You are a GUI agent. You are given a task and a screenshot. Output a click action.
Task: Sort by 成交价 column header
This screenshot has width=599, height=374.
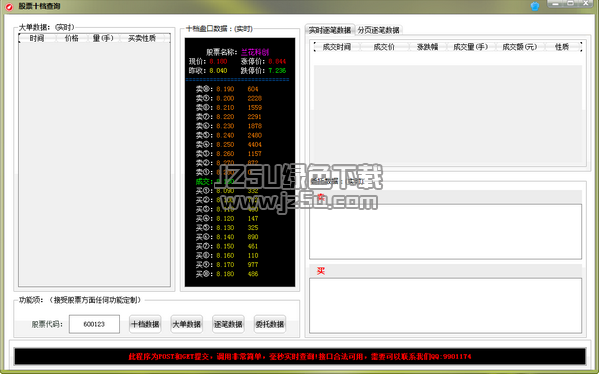[x=384, y=47]
